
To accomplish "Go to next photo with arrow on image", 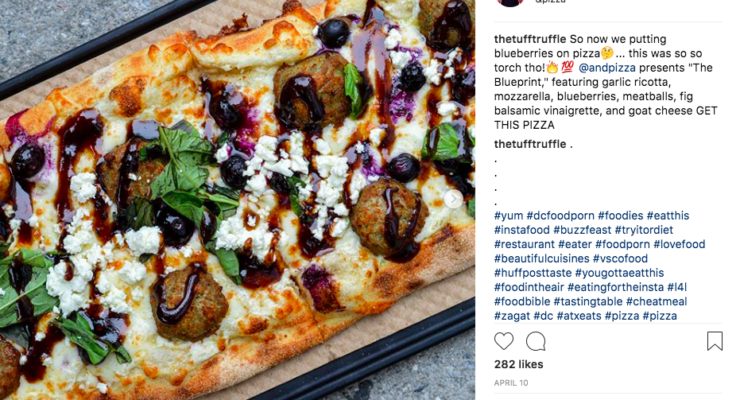I will coord(454,199).
